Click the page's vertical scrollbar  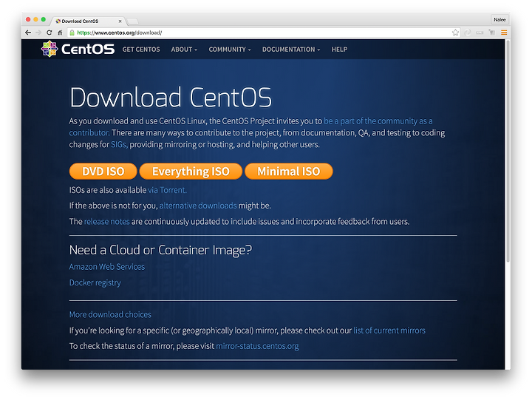508,151
